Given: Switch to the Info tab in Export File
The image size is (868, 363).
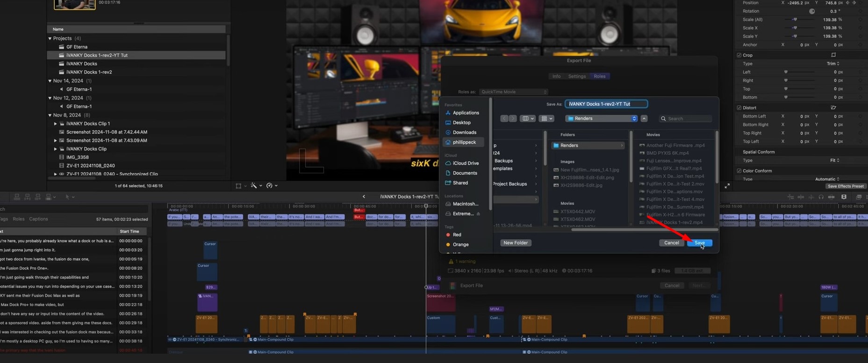Looking at the screenshot, I should (x=556, y=76).
